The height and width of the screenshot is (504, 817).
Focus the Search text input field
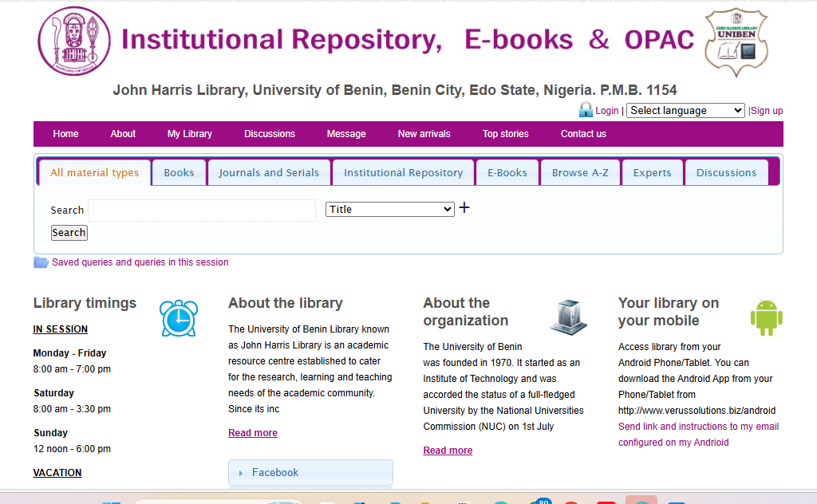coord(202,211)
